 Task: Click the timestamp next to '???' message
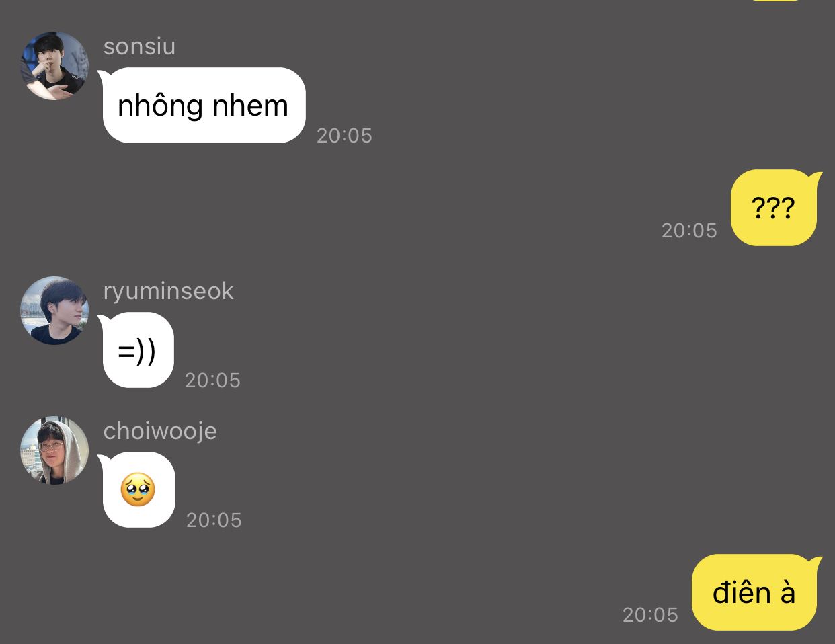coord(689,231)
